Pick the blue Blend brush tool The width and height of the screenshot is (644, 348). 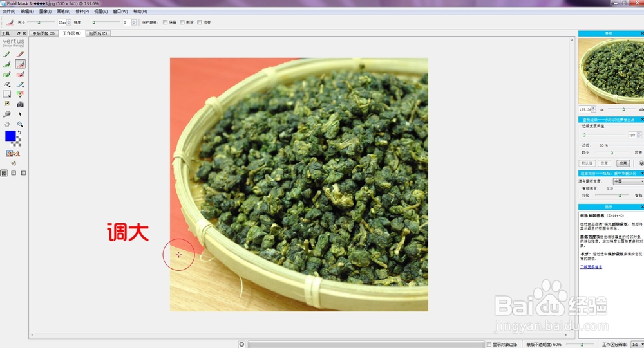tap(20, 84)
